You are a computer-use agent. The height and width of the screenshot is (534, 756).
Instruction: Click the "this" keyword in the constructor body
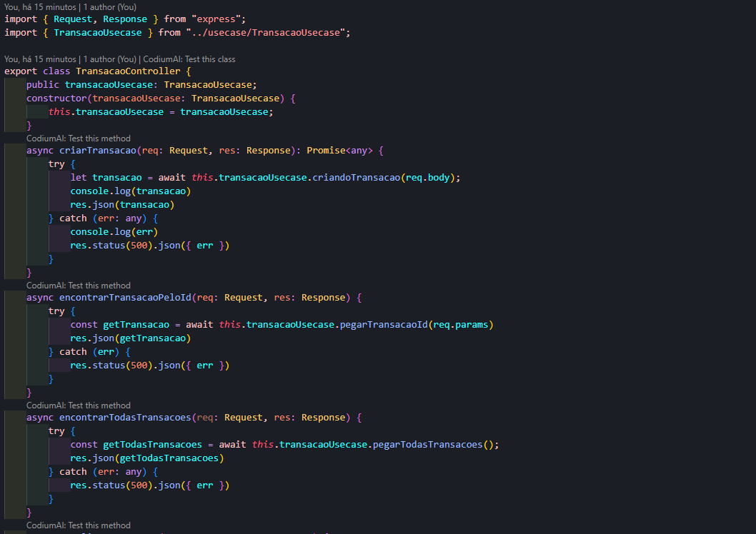(59, 111)
